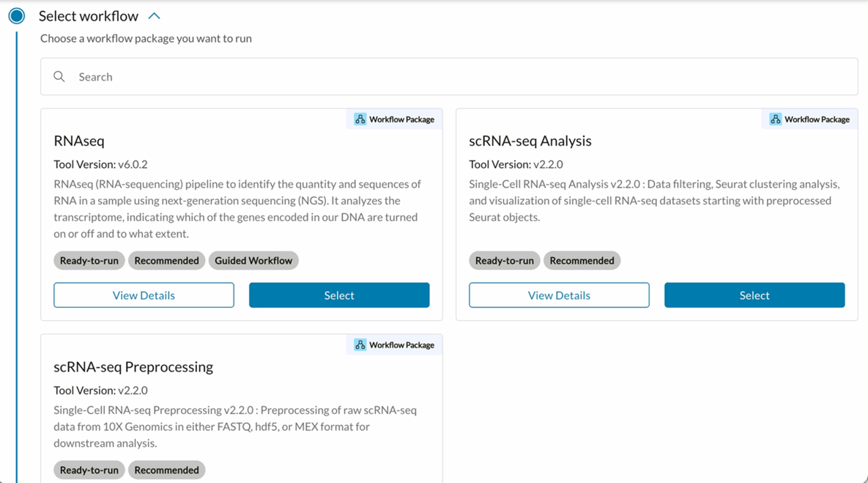Click the Workflow Package icon on scRNA-seq Analysis card
The width and height of the screenshot is (868, 483).
click(775, 118)
